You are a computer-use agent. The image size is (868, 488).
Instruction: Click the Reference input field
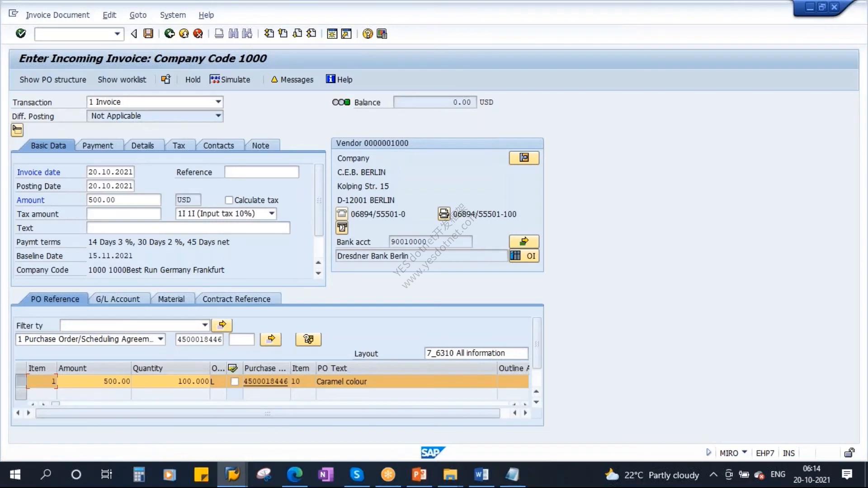coord(262,172)
